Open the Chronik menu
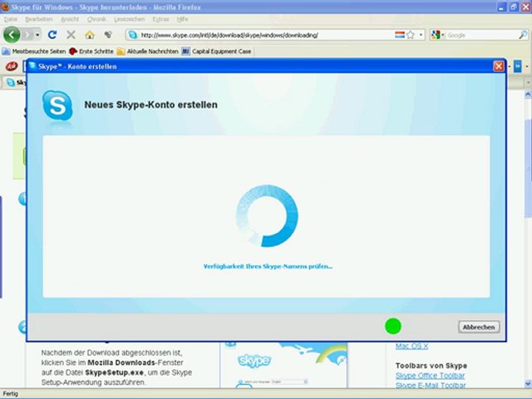Screen dimensions: 532x399 click(96, 19)
